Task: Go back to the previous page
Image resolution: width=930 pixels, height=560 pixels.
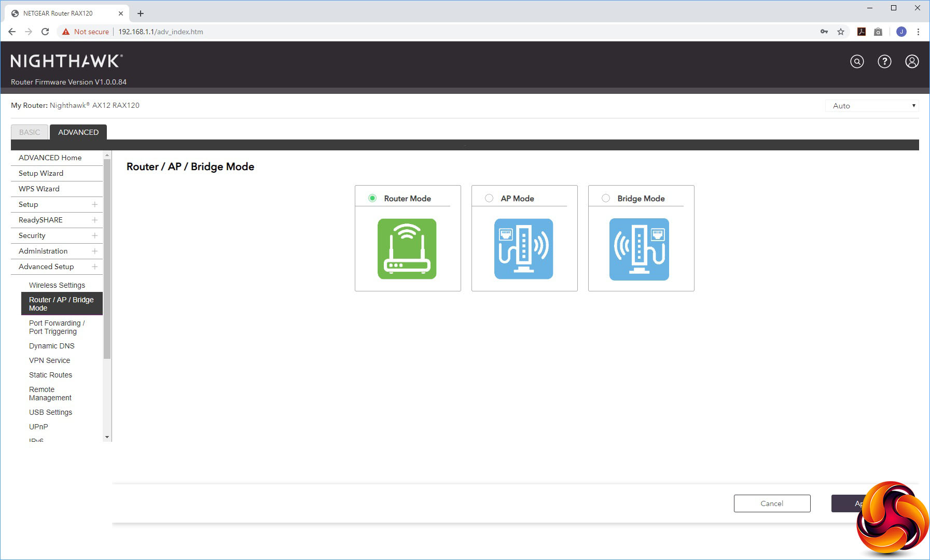Action: (x=12, y=32)
